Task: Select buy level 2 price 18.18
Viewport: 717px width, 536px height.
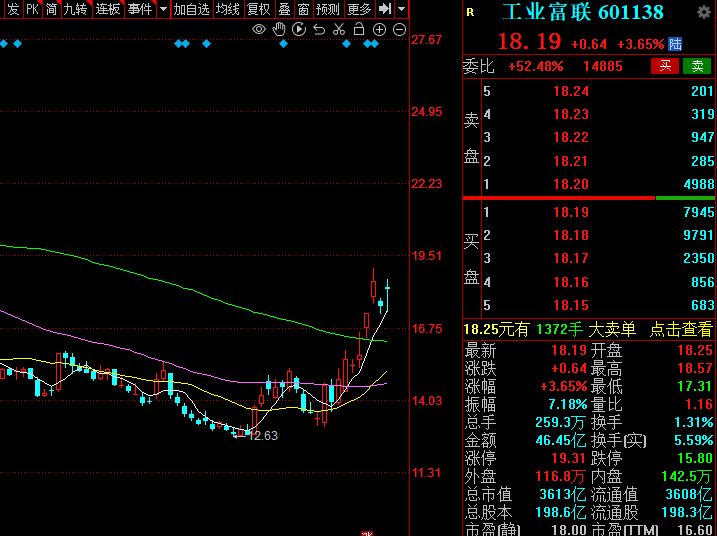Action: [571, 236]
